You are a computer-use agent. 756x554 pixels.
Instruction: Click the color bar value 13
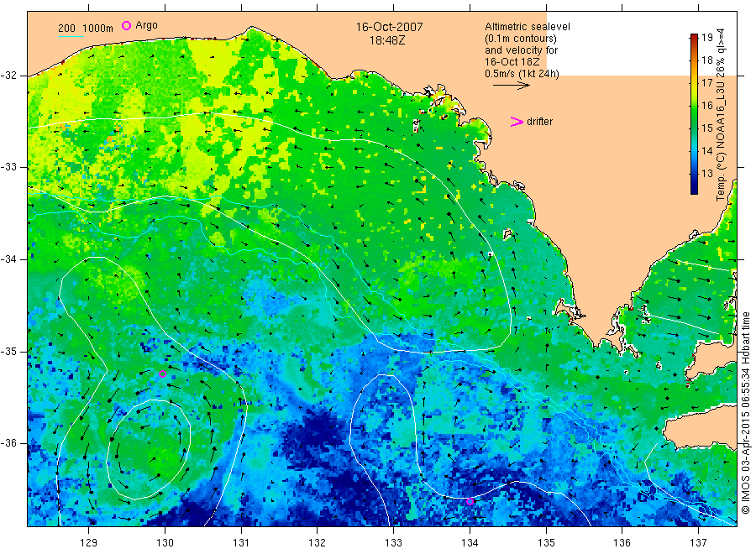point(706,174)
